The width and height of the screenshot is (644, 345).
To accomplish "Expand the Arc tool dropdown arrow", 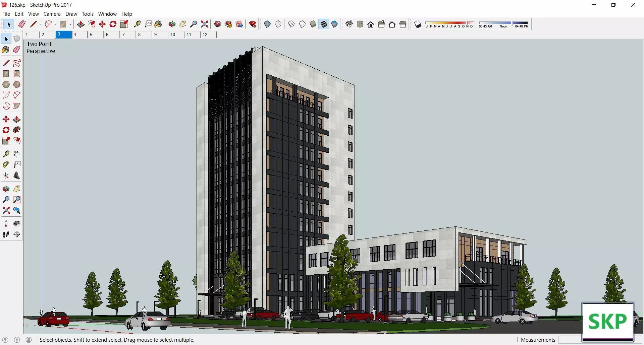I will pos(55,24).
